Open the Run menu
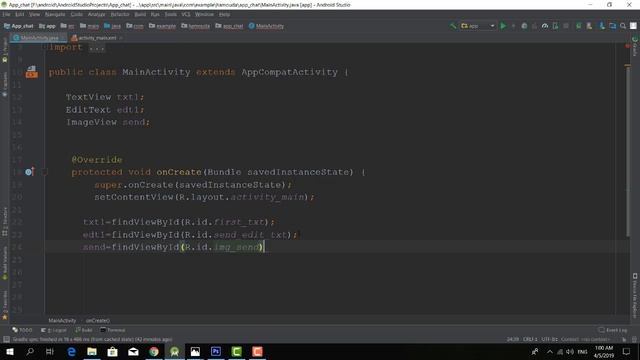The width and height of the screenshot is (640, 360). point(155,14)
